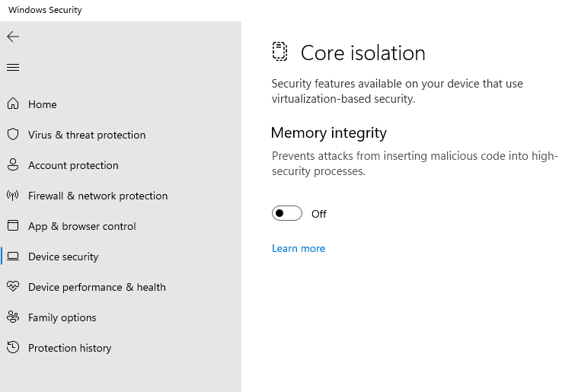The image size is (575, 392).
Task: Click the Firewall & network antenna icon
Action: pos(13,196)
